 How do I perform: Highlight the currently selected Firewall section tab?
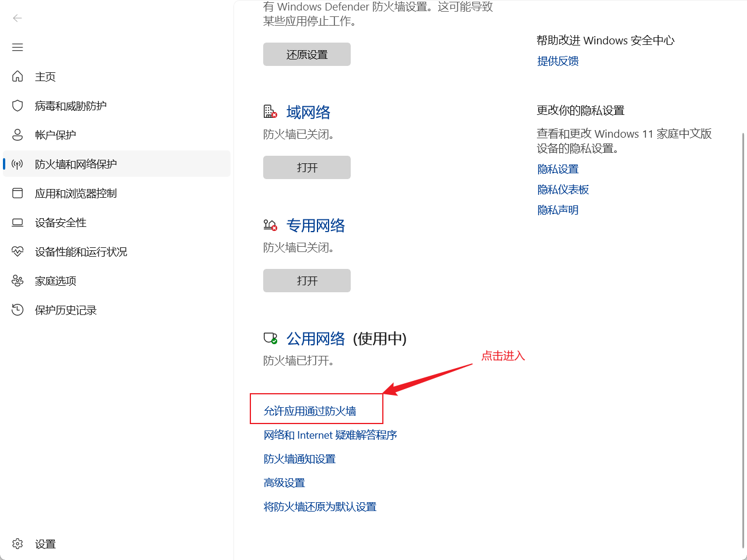pos(76,164)
